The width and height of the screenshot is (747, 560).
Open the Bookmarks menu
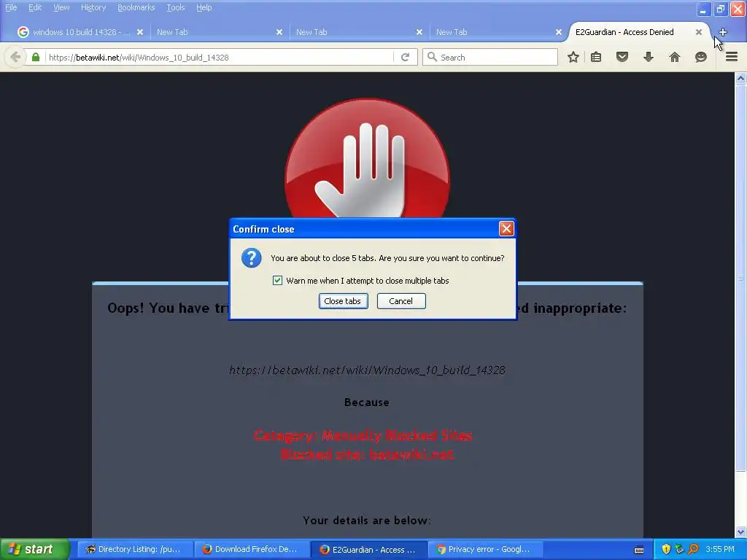[x=136, y=7]
